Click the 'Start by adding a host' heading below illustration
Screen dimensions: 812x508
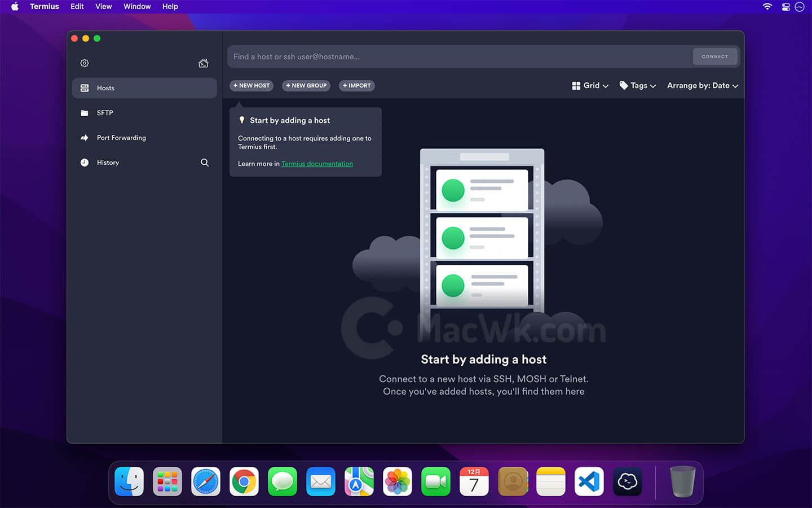click(484, 360)
